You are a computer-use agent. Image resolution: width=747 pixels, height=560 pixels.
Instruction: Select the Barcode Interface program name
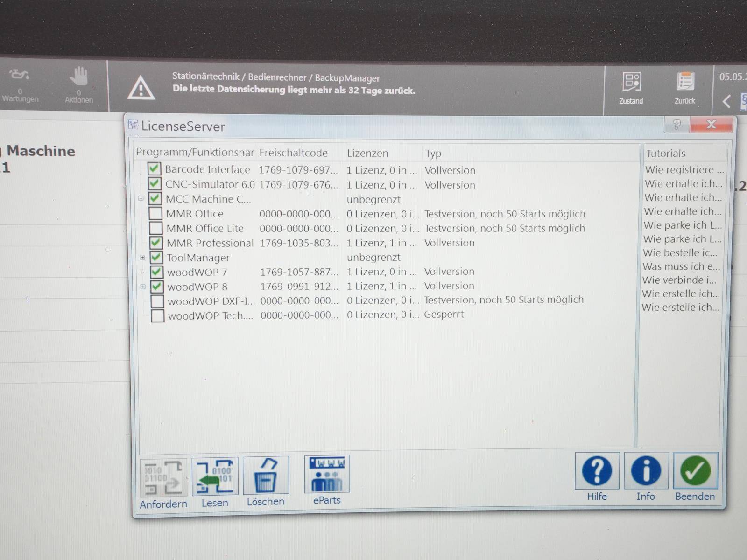coord(207,169)
